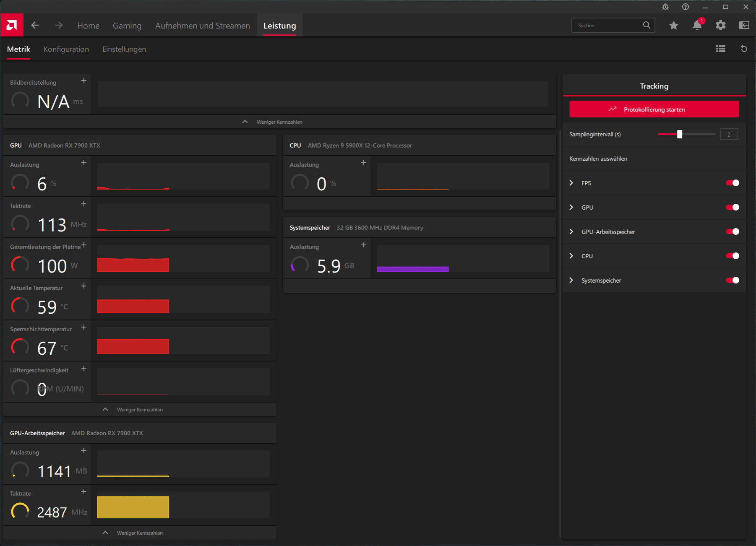This screenshot has width=756, height=546.
Task: Add GPU-Arbeitsspeicher Auslastung with plus
Action: pos(84,450)
